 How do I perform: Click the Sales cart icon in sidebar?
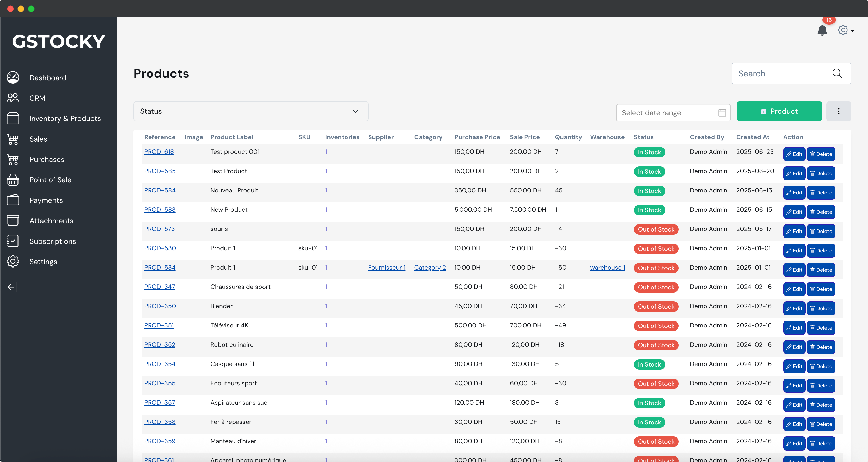coord(13,139)
